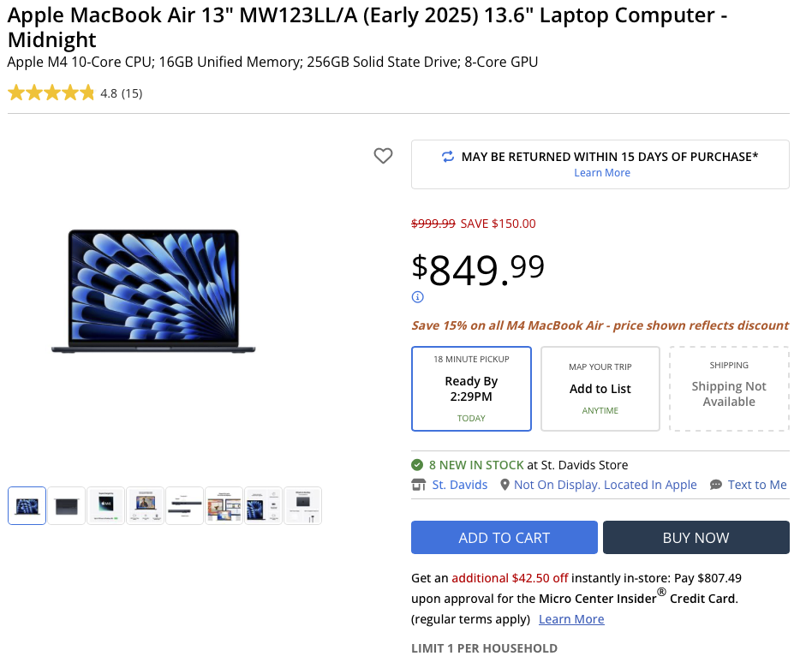812x662 pixels.
Task: View the M4 chip thumbnail image
Action: (x=106, y=506)
